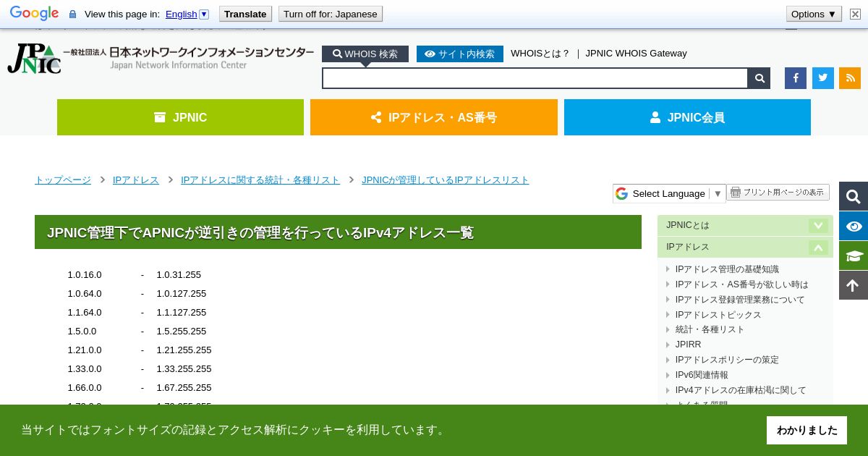Image resolution: width=868 pixels, height=456 pixels.
Task: Open the WHOISとは？ link
Action: pos(540,54)
